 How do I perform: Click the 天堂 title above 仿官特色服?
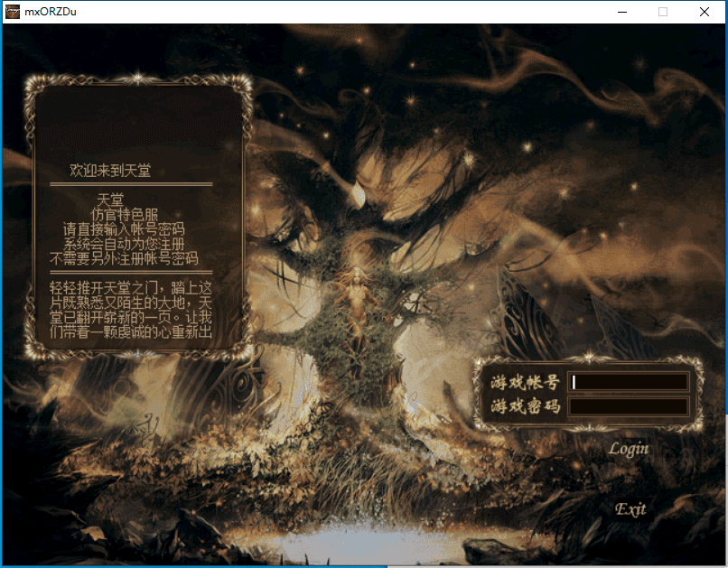click(110, 200)
